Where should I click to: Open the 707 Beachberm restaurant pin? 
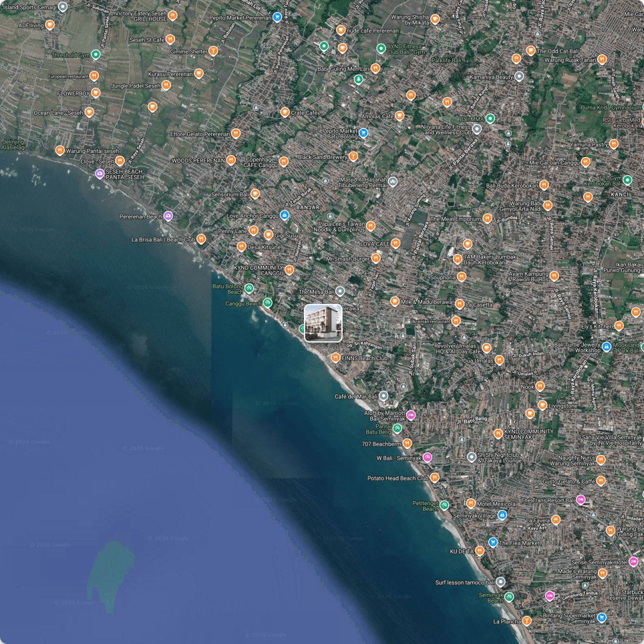[408, 444]
